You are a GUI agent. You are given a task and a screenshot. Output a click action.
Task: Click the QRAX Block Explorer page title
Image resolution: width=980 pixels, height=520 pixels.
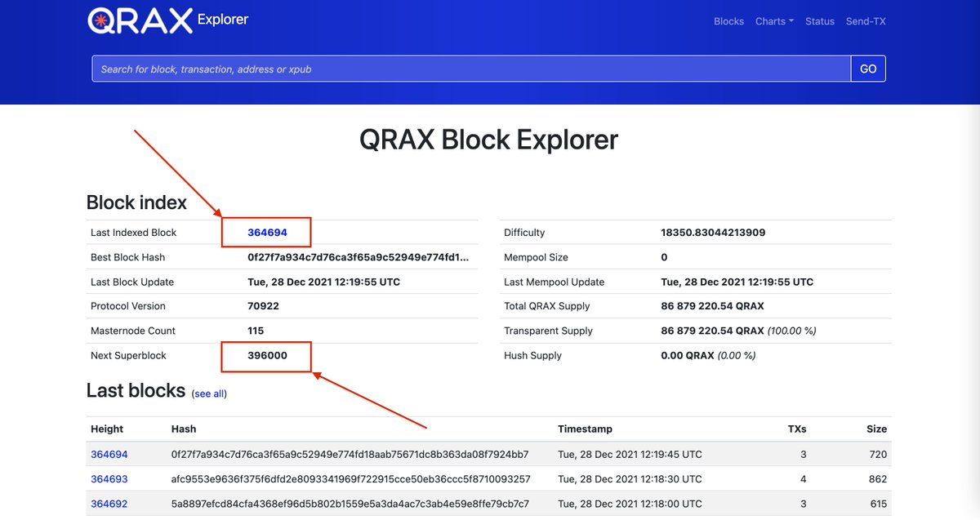click(488, 140)
